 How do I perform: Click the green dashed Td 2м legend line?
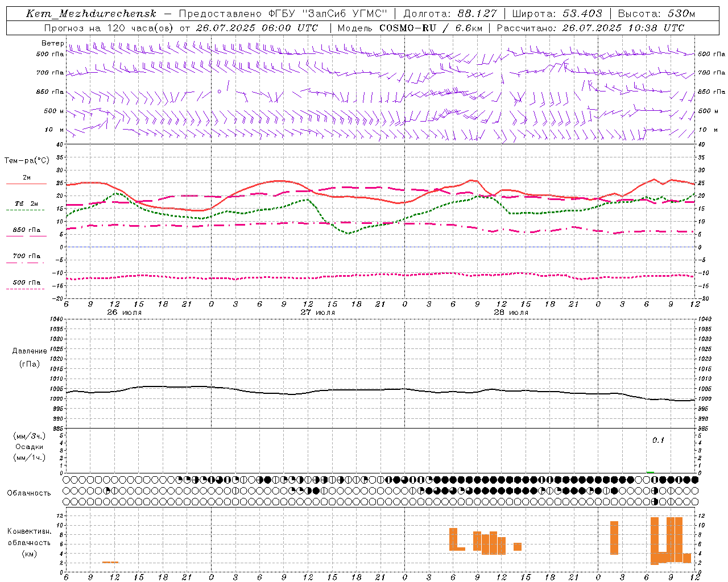tap(25, 210)
